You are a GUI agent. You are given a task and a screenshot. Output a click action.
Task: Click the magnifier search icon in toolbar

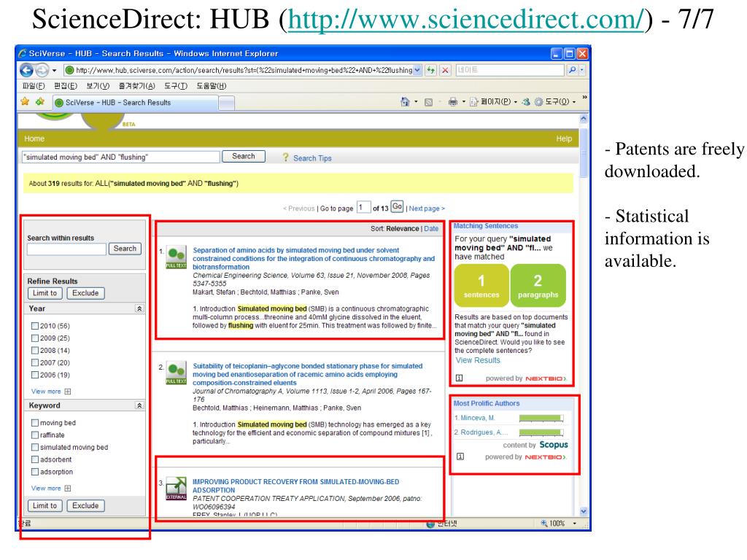pos(572,70)
